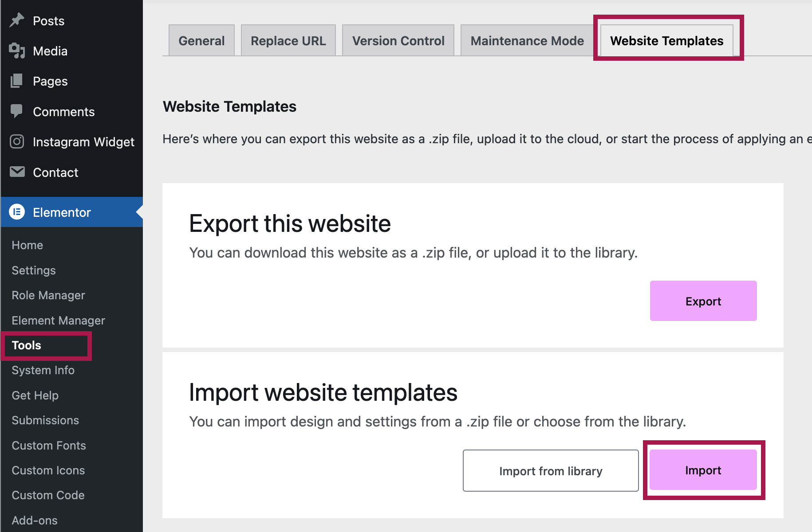
Task: Select the Maintenance Mode tab
Action: [x=527, y=41]
